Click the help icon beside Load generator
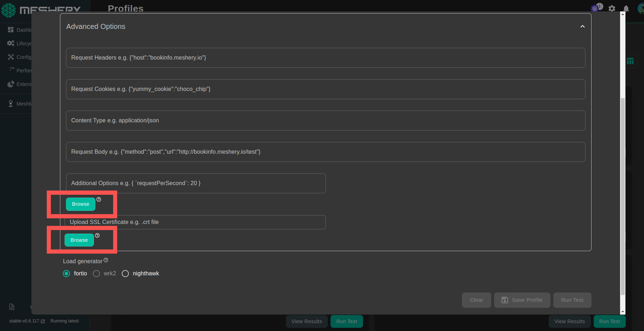This screenshot has height=331, width=644. [106, 260]
